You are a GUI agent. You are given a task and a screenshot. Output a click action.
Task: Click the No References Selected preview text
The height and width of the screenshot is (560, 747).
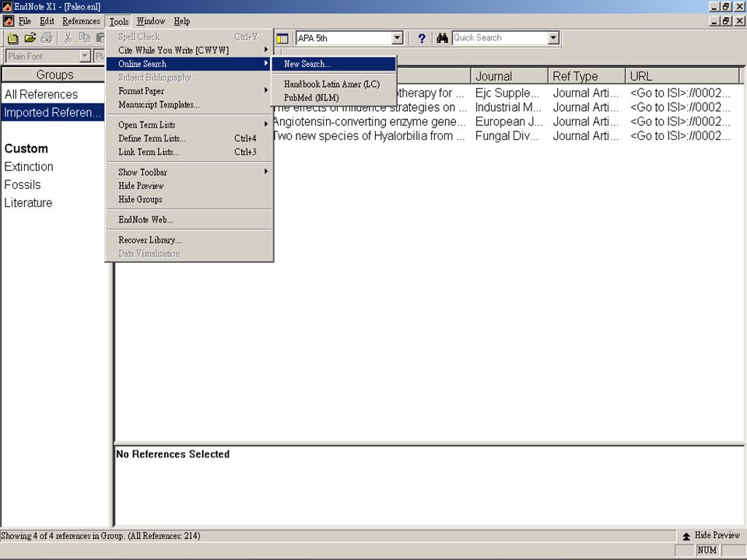(x=173, y=454)
